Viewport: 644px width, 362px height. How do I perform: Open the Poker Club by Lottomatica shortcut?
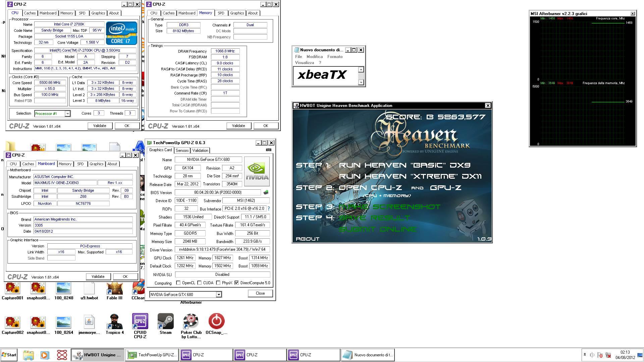click(x=191, y=326)
